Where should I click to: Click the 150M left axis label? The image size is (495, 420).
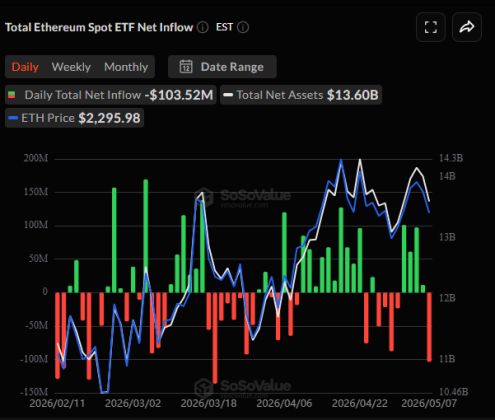point(36,192)
